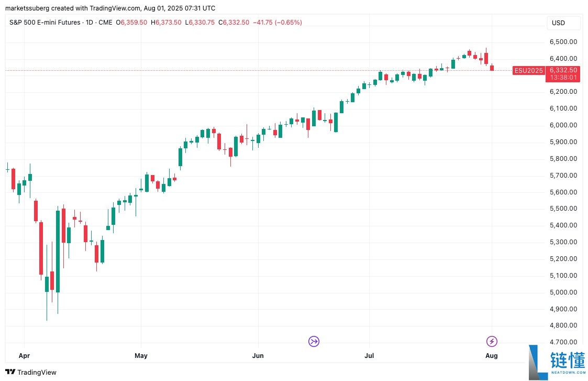Click the TradingView logo in the bottom-left corner
Image resolution: width=588 pixels, height=381 pixels.
click(31, 372)
